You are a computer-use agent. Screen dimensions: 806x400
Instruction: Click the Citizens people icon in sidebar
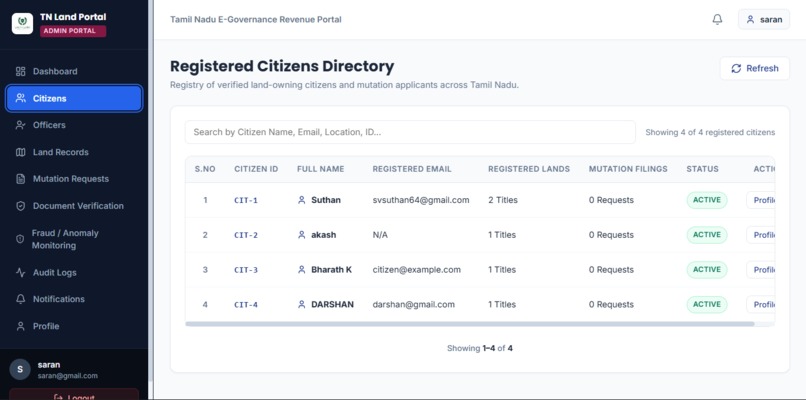[x=21, y=98]
